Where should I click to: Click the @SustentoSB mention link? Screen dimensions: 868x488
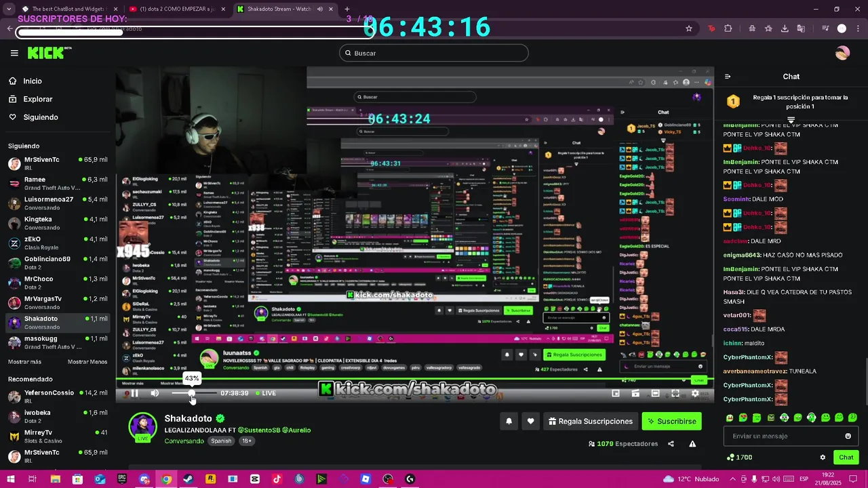(259, 430)
